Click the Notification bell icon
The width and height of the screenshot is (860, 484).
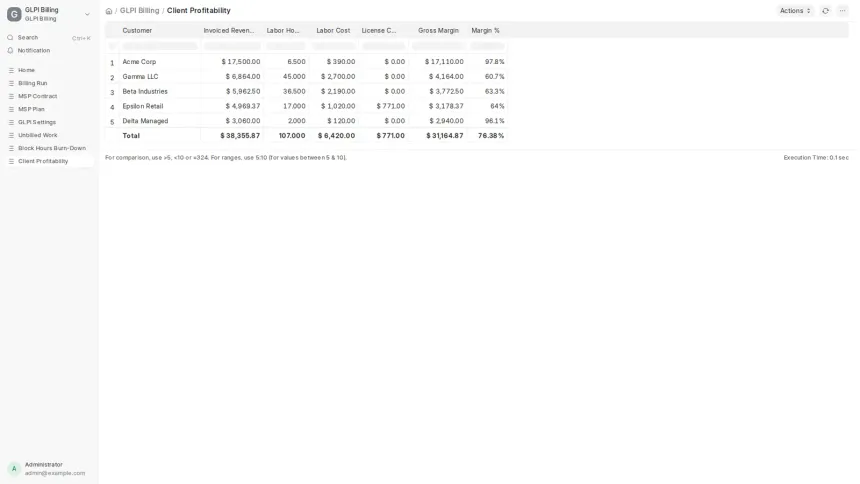(x=10, y=50)
